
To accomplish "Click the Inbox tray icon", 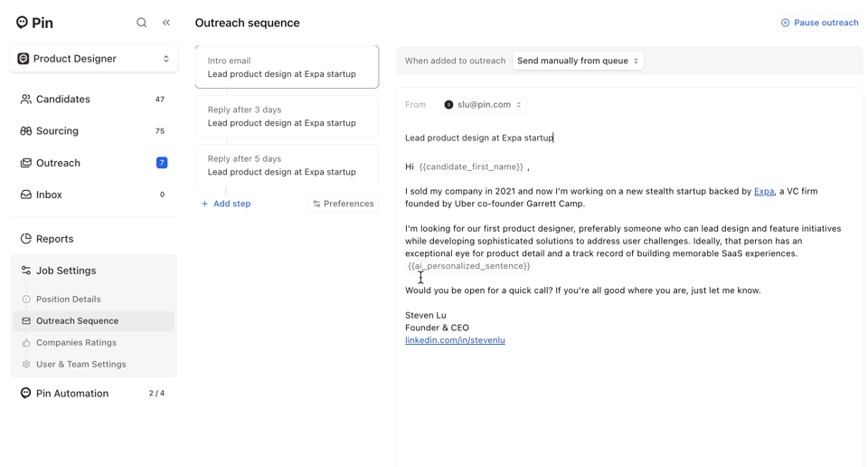I will coord(26,195).
